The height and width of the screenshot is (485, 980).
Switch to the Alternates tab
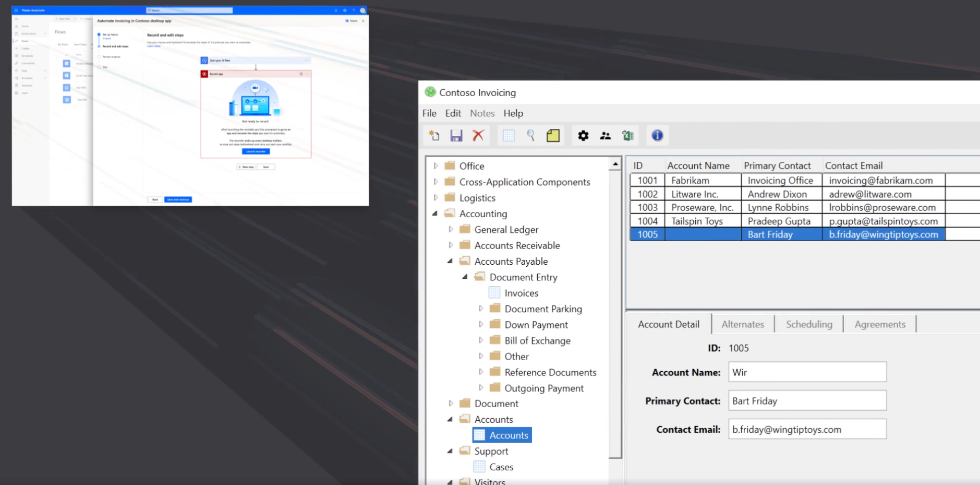pos(743,324)
